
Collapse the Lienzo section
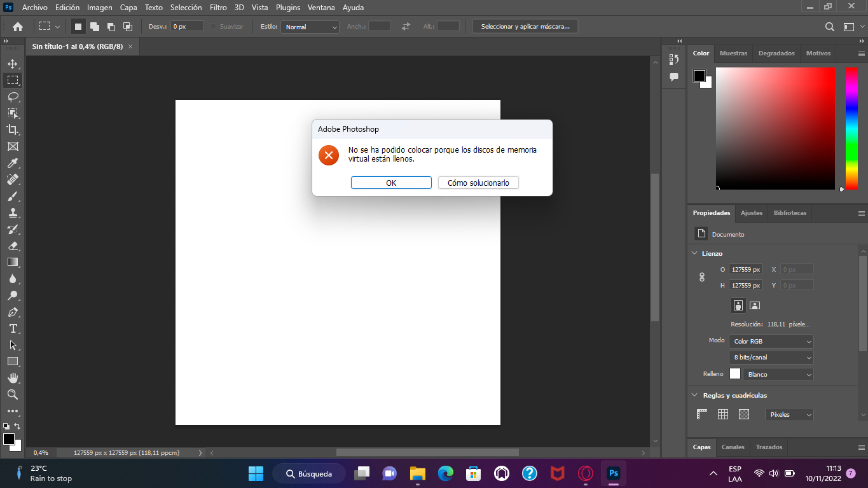[694, 253]
